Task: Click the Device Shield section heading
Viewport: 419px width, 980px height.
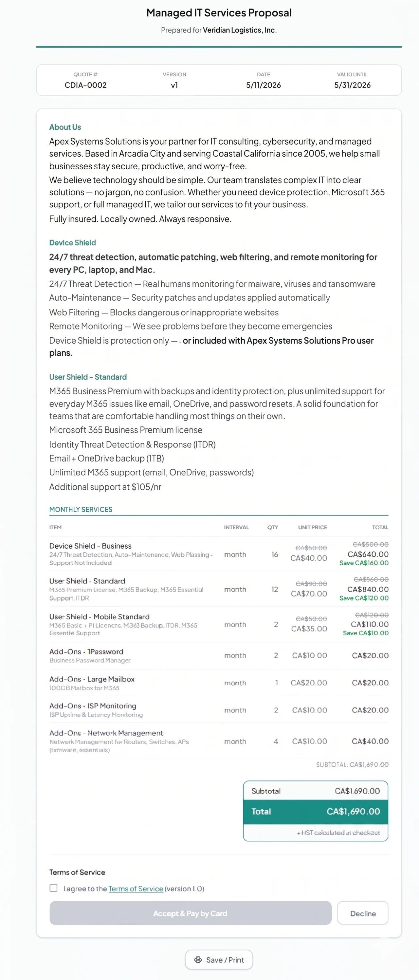Action: 73,243
